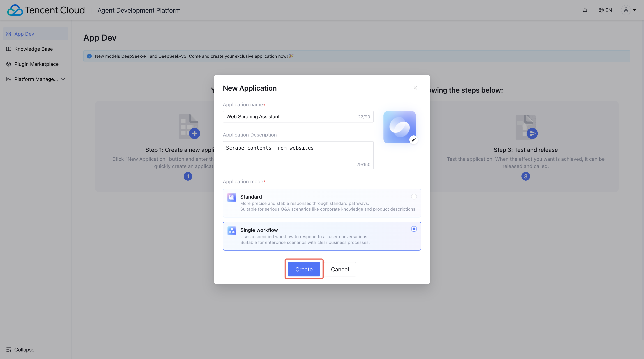Click the globe language icon
This screenshot has height=359, width=644.
601,10
